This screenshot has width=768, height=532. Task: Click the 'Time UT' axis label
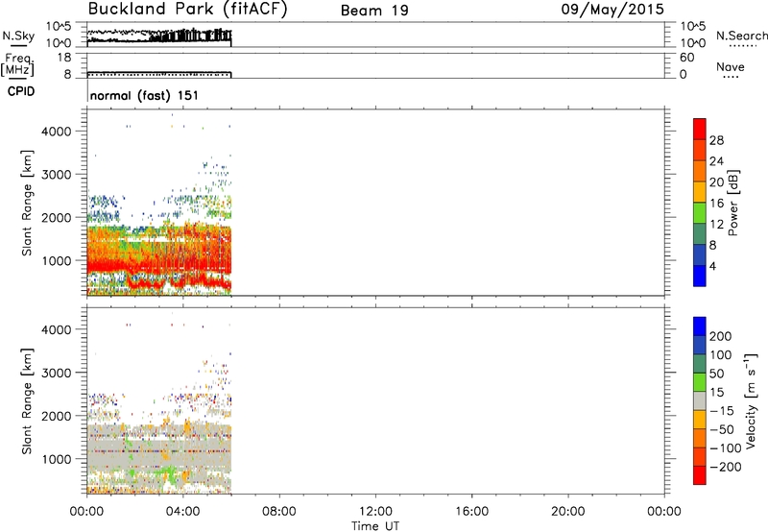point(375,526)
